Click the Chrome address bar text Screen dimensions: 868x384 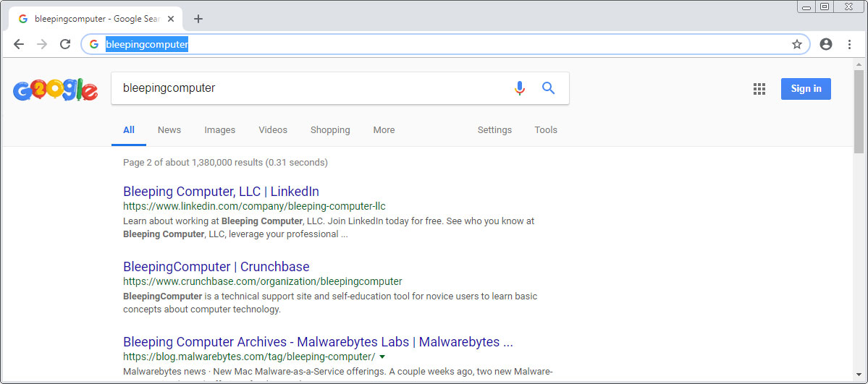pos(147,44)
